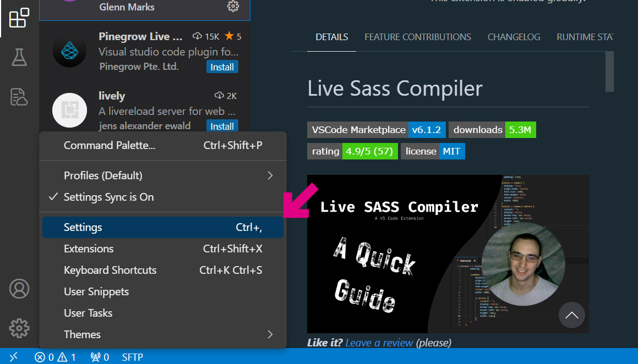
Task: Open the RUNTIME STATUS tab
Action: [x=585, y=37]
